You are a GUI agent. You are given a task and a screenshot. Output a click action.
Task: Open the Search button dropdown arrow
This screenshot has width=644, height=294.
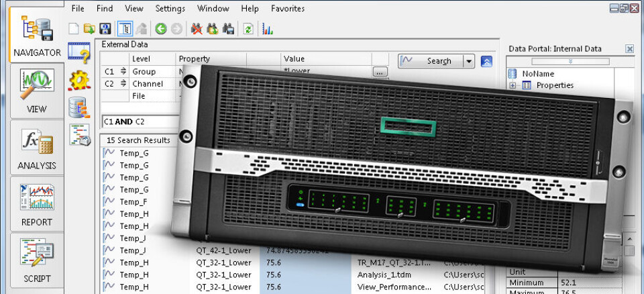pos(469,61)
